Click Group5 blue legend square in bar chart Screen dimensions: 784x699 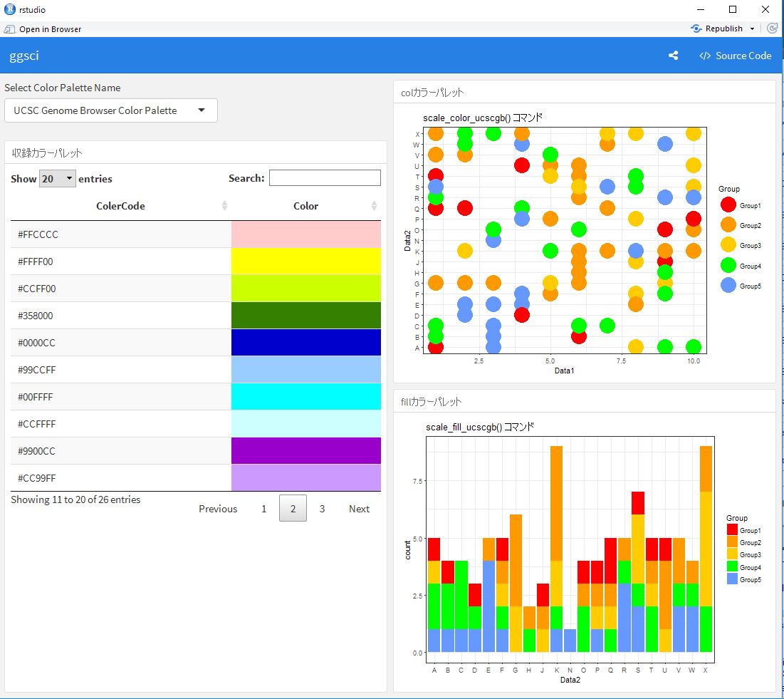pyautogui.click(x=732, y=579)
